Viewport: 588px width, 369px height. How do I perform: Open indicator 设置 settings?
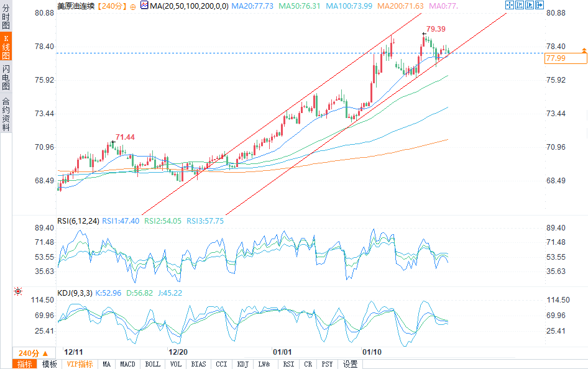(x=350, y=364)
